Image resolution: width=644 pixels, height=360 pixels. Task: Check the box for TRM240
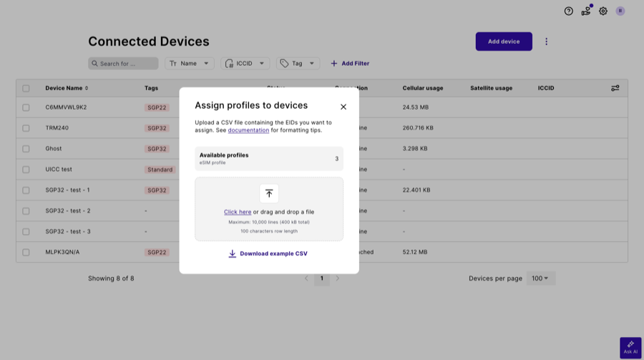pos(26,128)
